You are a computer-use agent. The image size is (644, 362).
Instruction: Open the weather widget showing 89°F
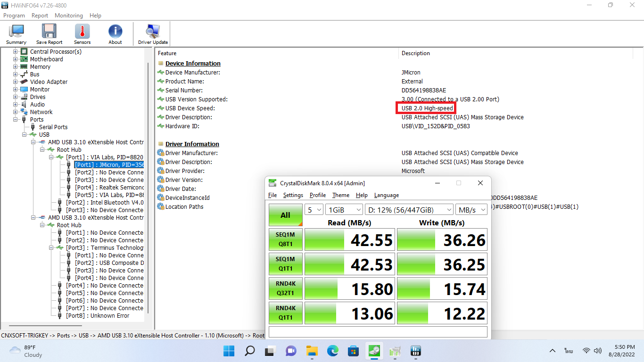(25, 351)
